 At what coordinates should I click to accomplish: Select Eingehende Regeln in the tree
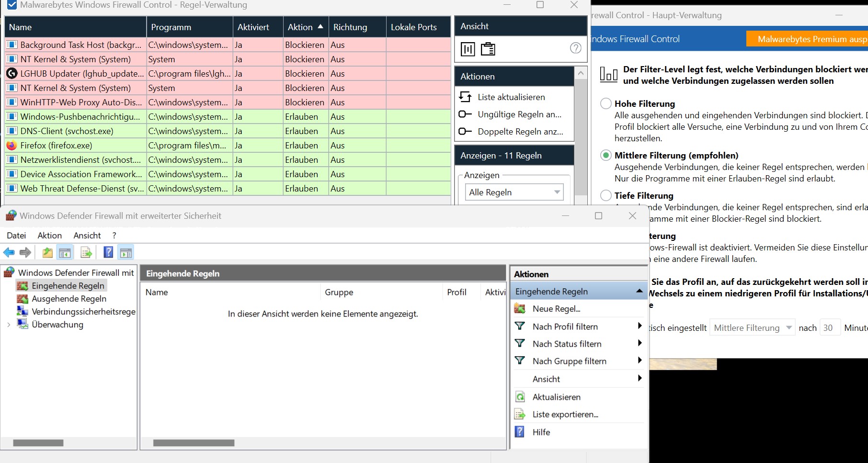click(68, 285)
